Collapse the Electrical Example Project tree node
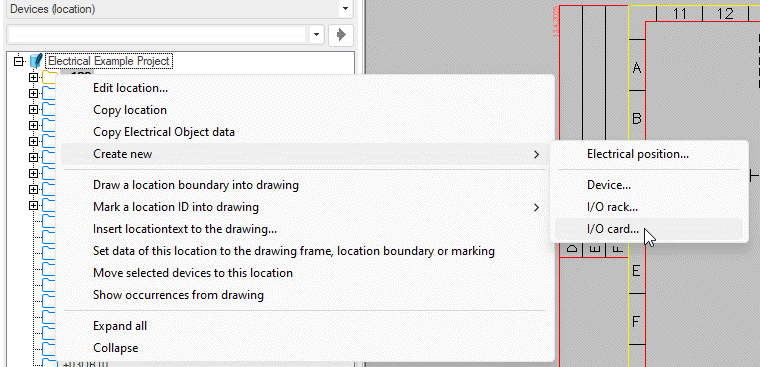This screenshot has width=760, height=367. pyautogui.click(x=19, y=62)
